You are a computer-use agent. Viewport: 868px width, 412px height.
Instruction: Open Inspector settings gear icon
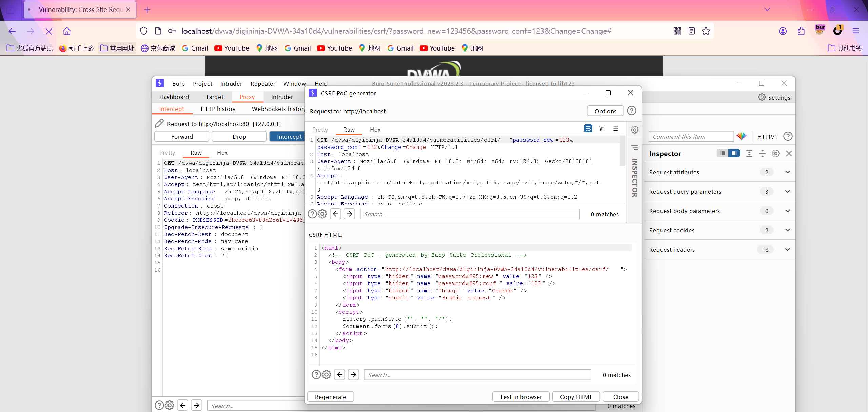tap(776, 153)
